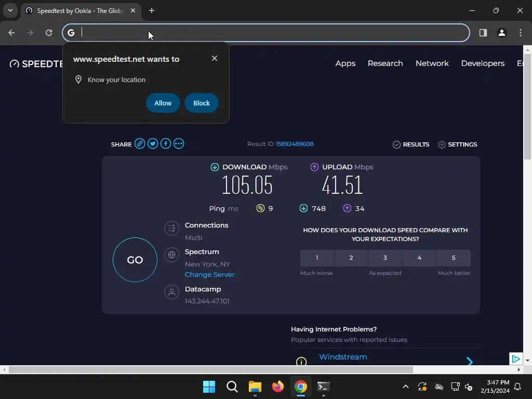The height and width of the screenshot is (399, 532).
Task: Open Result ID 15892489608 link
Action: click(x=295, y=144)
